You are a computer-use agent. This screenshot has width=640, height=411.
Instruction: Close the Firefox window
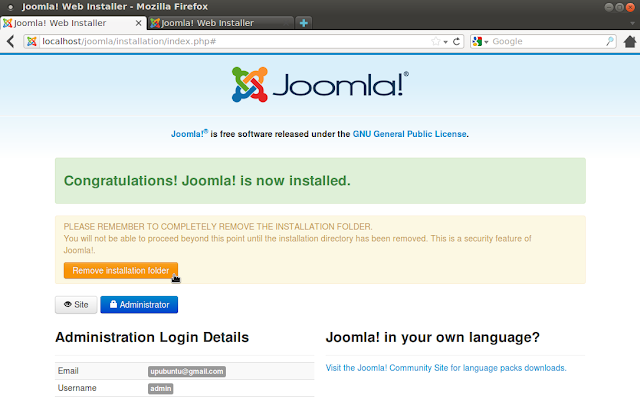pos(631,7)
